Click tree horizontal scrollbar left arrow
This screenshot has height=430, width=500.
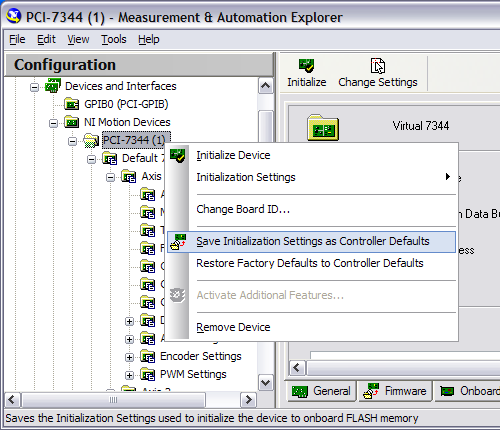[x=13, y=399]
